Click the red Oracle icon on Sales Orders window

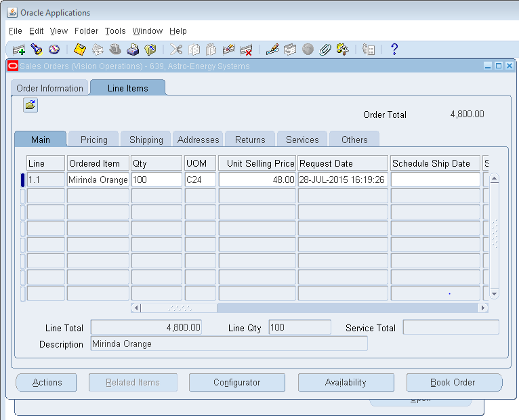[13, 66]
